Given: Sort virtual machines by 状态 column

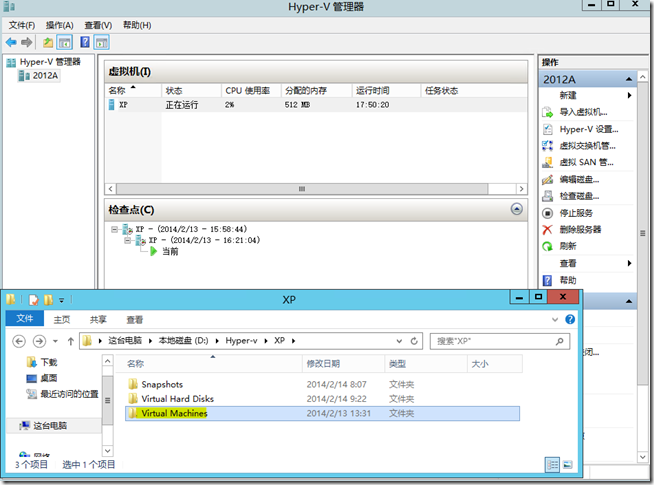Looking at the screenshot, I should pyautogui.click(x=191, y=90).
